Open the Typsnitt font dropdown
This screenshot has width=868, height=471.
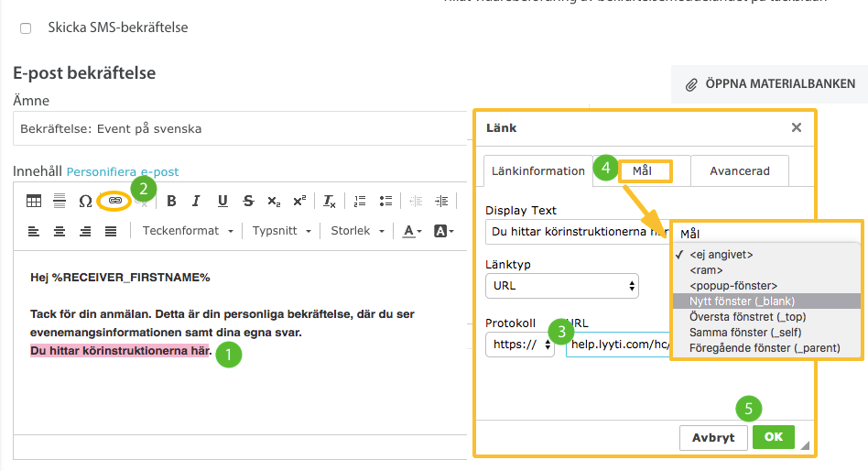pyautogui.click(x=282, y=231)
